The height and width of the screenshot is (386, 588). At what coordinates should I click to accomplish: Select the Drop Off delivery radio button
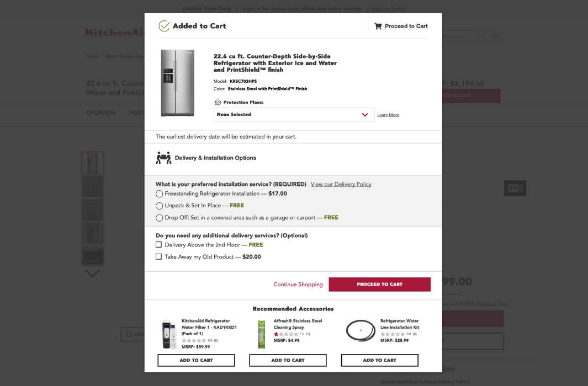point(160,218)
